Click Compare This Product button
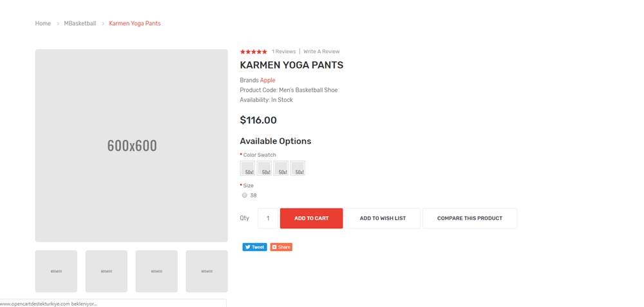The width and height of the screenshot is (644, 307). (470, 218)
